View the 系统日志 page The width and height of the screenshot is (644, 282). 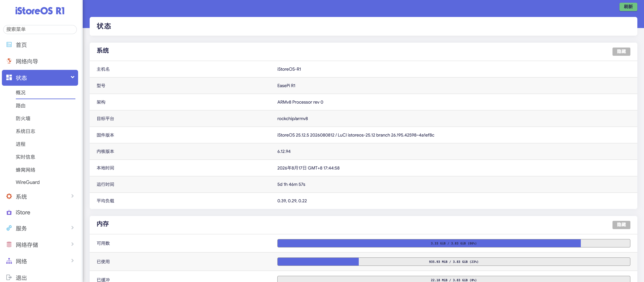[x=26, y=131]
